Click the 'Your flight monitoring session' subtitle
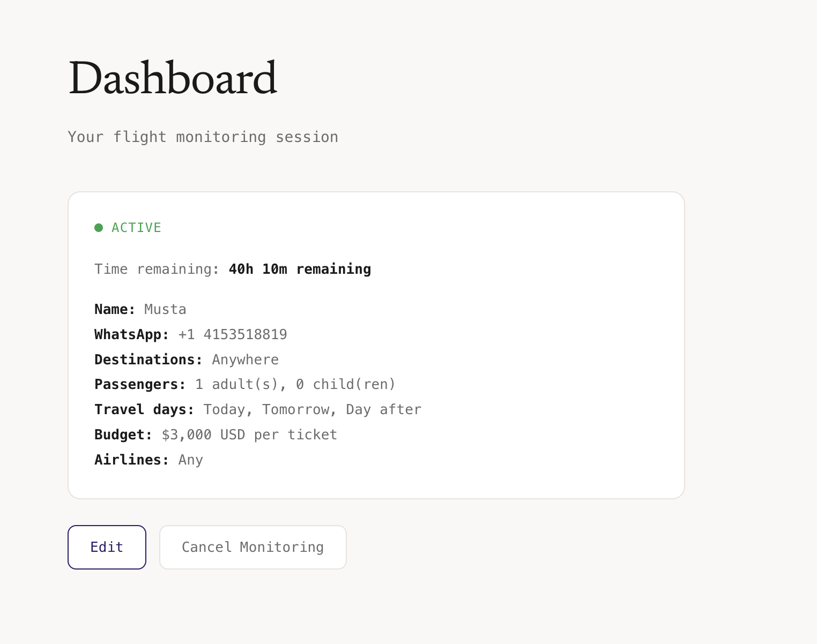The image size is (817, 644). 203,137
